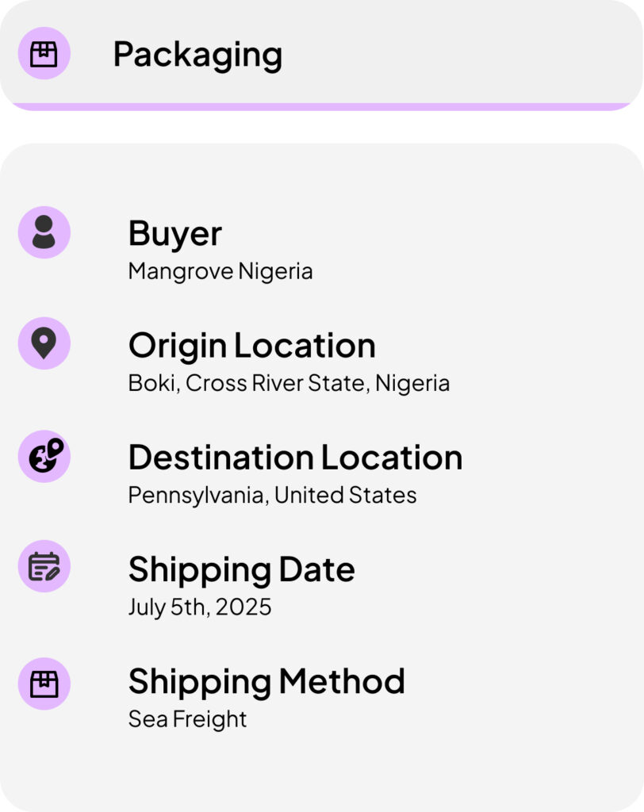Click the Shipping Method box icon
The height and width of the screenshot is (812, 644).
(x=44, y=684)
